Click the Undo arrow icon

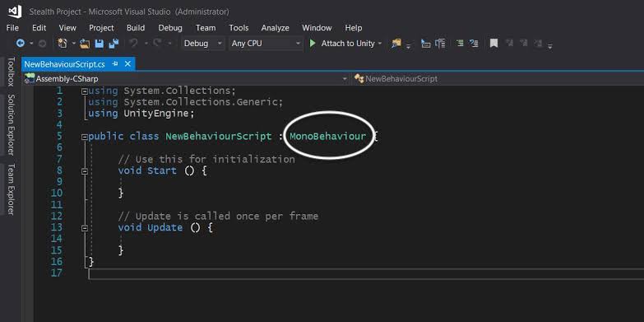pyautogui.click(x=133, y=43)
